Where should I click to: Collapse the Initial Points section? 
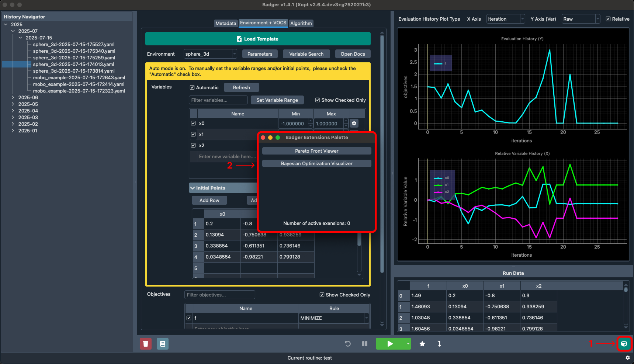pyautogui.click(x=193, y=188)
